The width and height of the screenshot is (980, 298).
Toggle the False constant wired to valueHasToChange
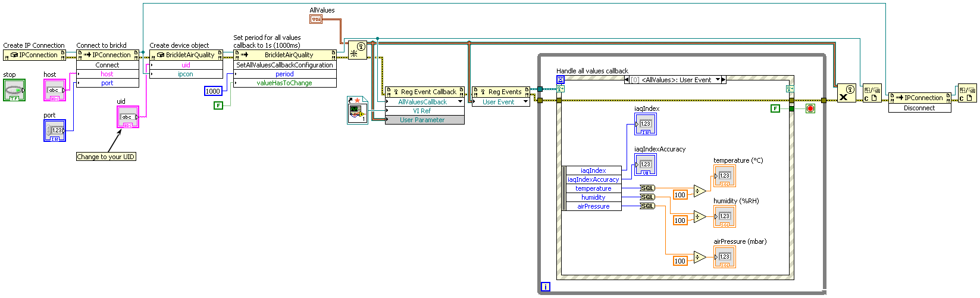pos(218,105)
